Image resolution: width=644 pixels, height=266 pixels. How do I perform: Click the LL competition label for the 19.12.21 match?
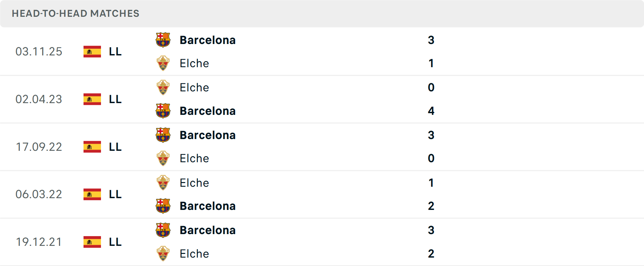(x=114, y=242)
